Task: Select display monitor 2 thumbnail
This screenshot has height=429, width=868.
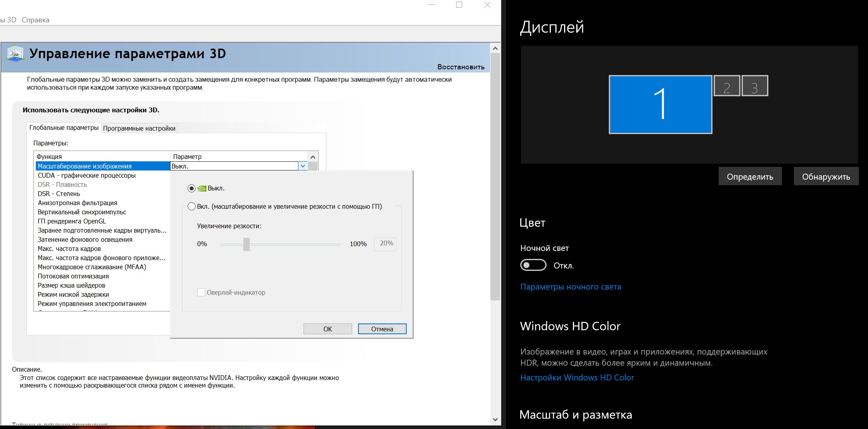Action: point(727,86)
